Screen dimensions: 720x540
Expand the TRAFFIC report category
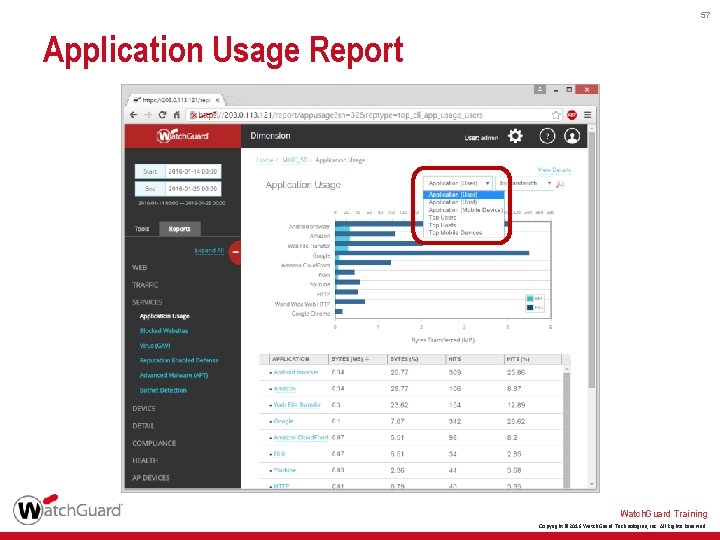pyautogui.click(x=145, y=285)
